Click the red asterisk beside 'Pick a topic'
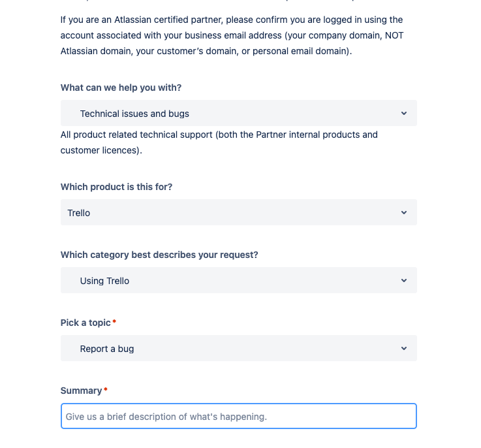481x448 pixels. coord(114,322)
